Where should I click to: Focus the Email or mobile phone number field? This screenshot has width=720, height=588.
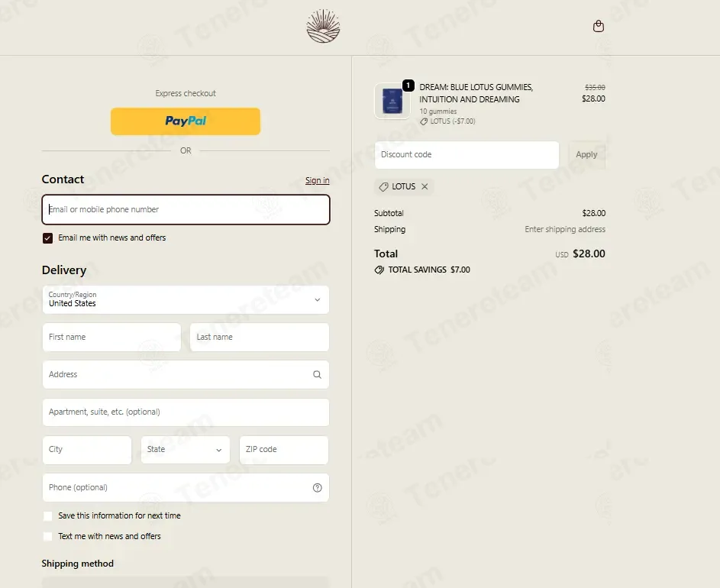[186, 209]
